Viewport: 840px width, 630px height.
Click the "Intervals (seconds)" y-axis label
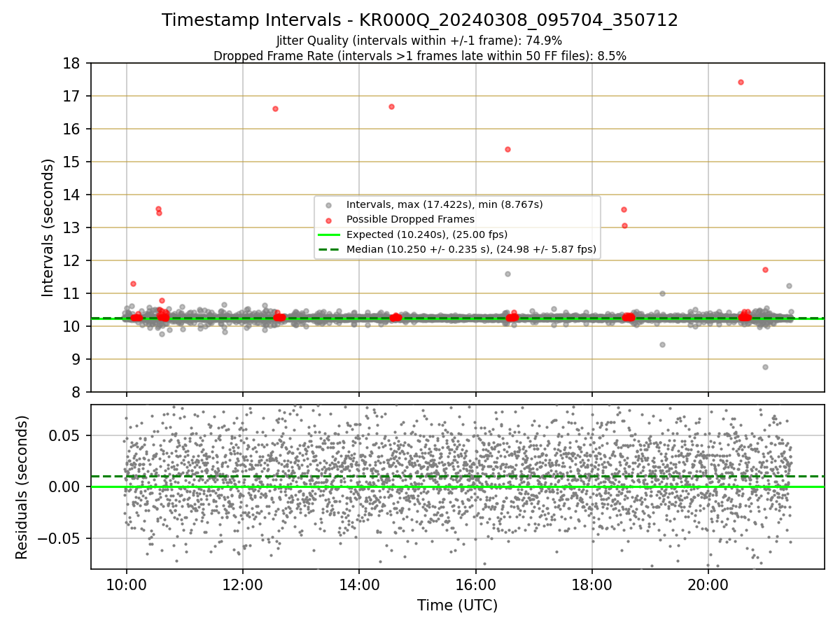pos(48,227)
